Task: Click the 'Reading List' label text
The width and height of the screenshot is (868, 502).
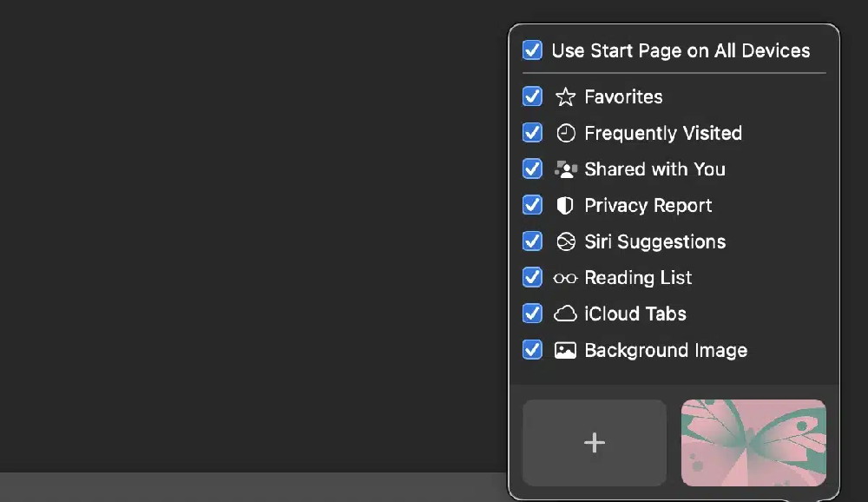Action: 638,278
